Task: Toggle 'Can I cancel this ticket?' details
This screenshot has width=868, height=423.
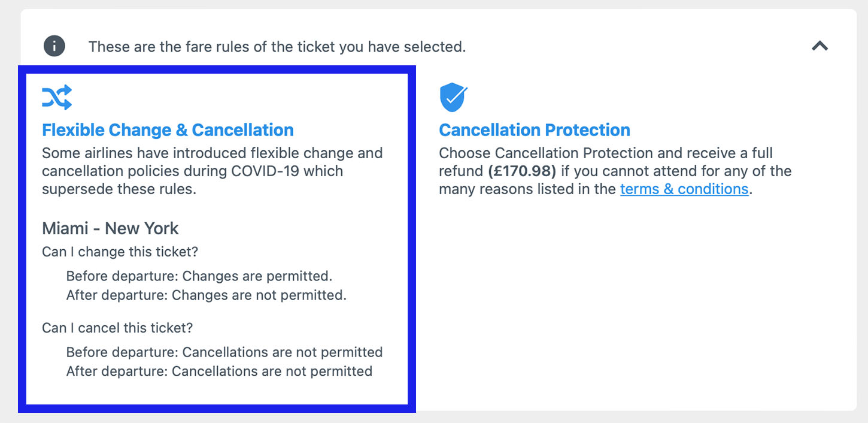Action: click(118, 328)
